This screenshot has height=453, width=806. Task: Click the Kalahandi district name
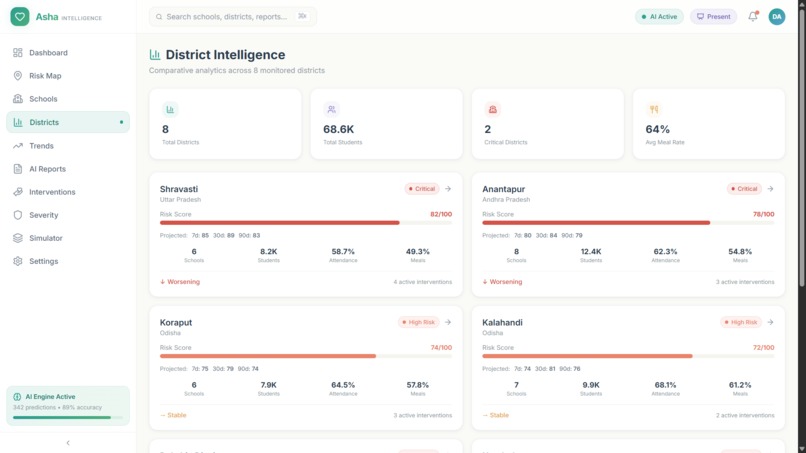pos(502,322)
